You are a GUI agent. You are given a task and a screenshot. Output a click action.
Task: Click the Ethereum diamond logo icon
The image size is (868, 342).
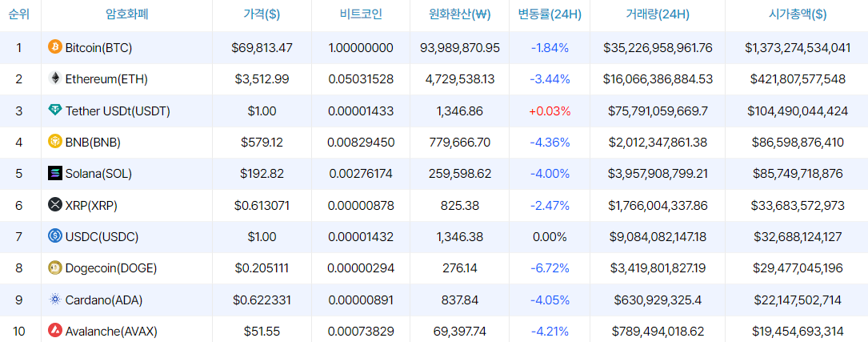[x=55, y=78]
